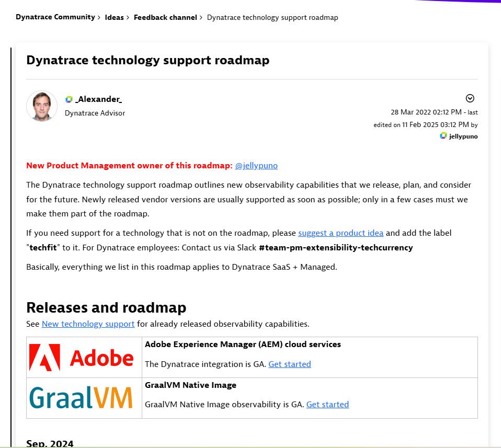
Task: Click 'Get started' for Adobe Experience Manager
Action: [x=289, y=364]
